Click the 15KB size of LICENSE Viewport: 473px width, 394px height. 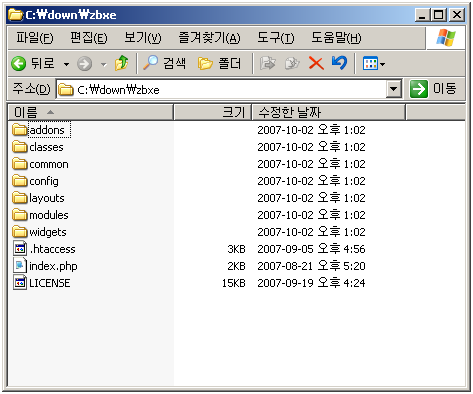[234, 283]
